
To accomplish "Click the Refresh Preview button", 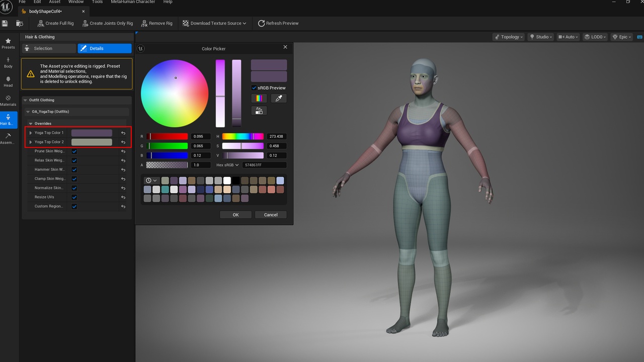I will [278, 23].
